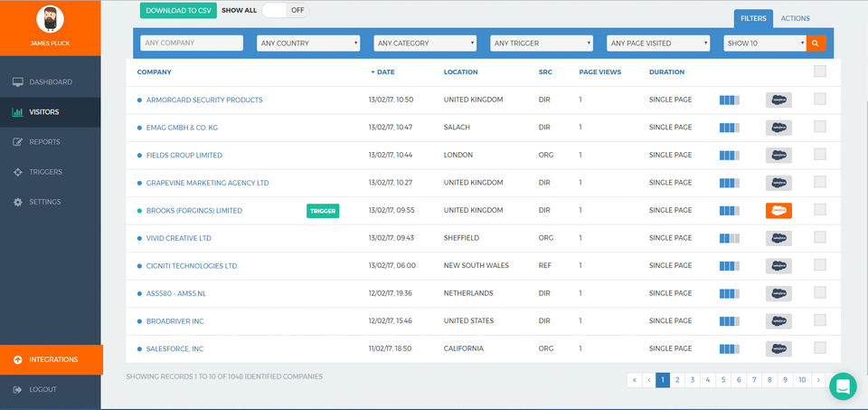The image size is (868, 410).
Task: Check the box for Vivid Creative Ltd
Action: pos(820,237)
